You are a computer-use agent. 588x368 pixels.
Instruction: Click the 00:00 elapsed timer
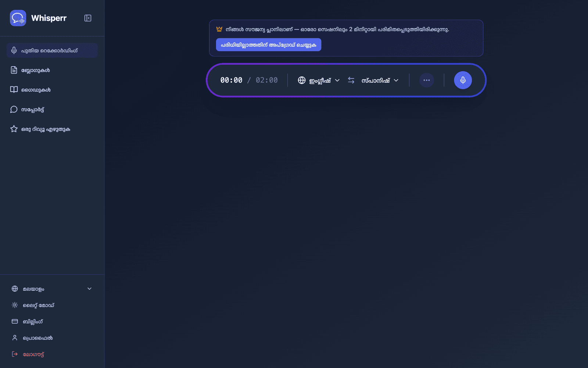click(231, 80)
